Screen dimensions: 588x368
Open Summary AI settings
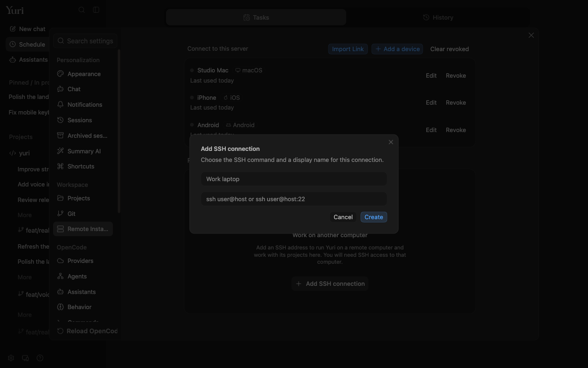[83, 151]
